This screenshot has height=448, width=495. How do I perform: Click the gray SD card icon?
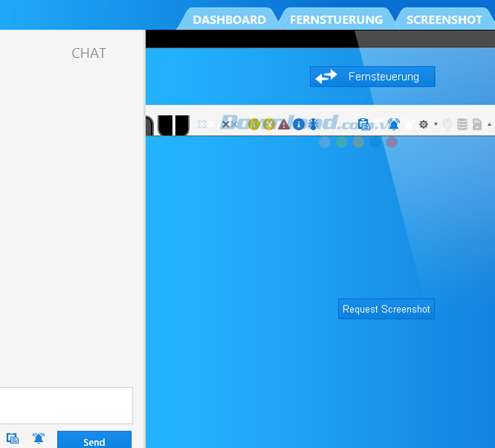click(x=477, y=124)
